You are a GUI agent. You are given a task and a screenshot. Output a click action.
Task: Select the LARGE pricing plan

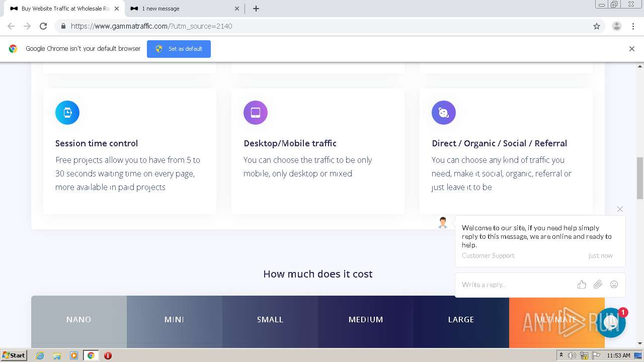click(x=461, y=320)
